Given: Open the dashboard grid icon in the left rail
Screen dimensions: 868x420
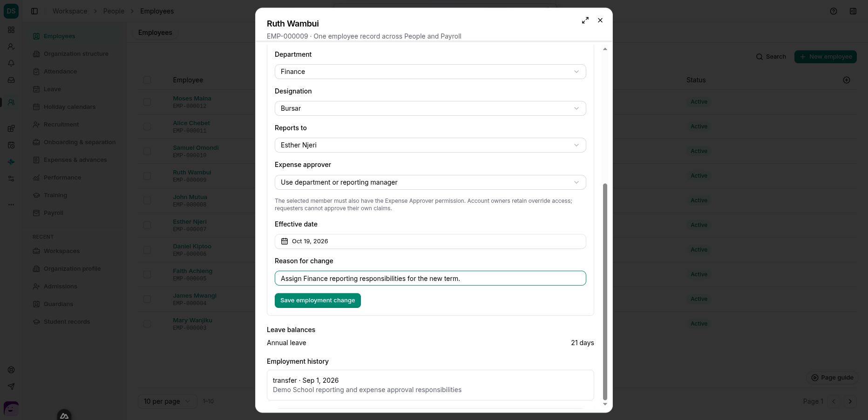Looking at the screenshot, I should (x=11, y=30).
